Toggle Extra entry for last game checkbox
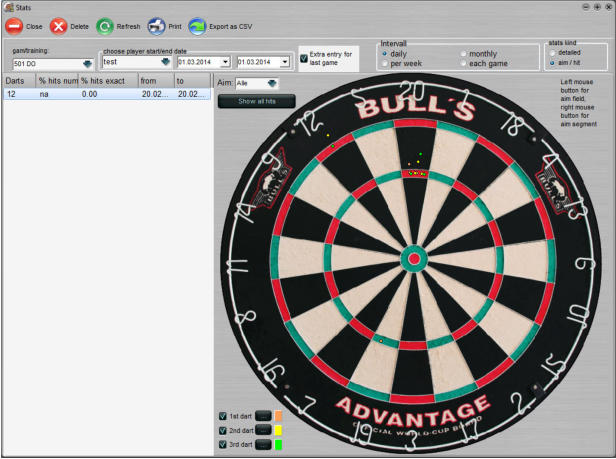 coord(303,58)
